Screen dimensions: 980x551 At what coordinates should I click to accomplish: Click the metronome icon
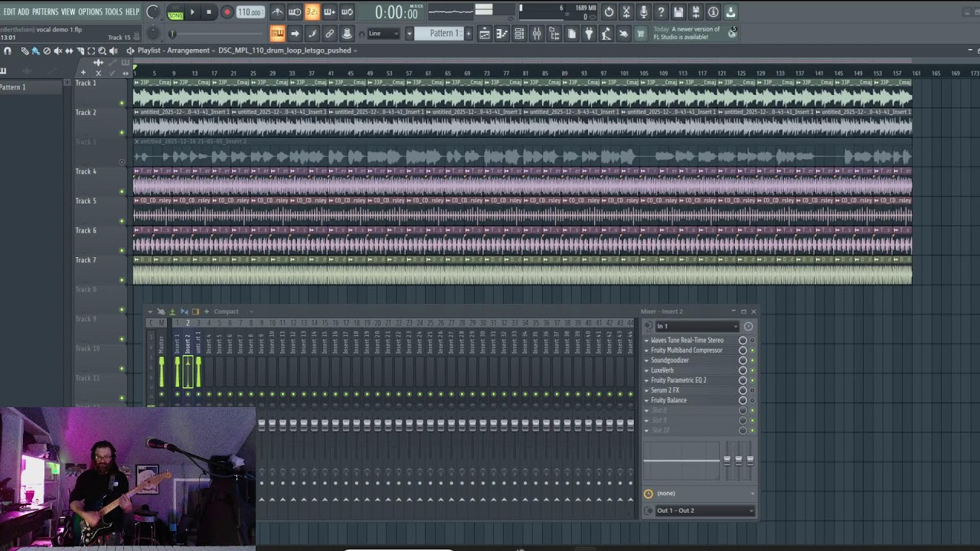[x=277, y=11]
